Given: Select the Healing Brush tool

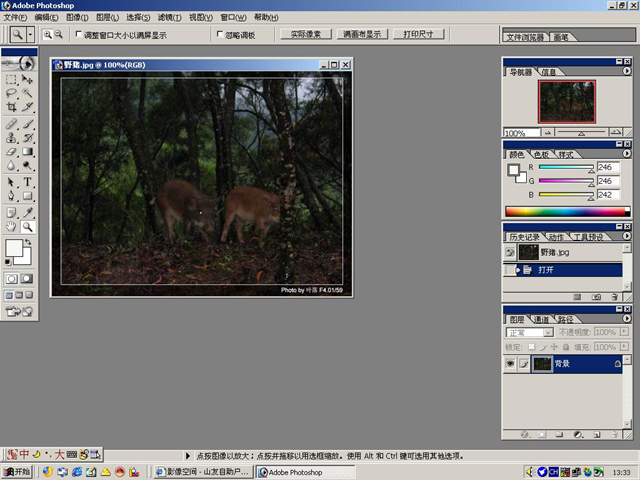Looking at the screenshot, I should [x=11, y=124].
